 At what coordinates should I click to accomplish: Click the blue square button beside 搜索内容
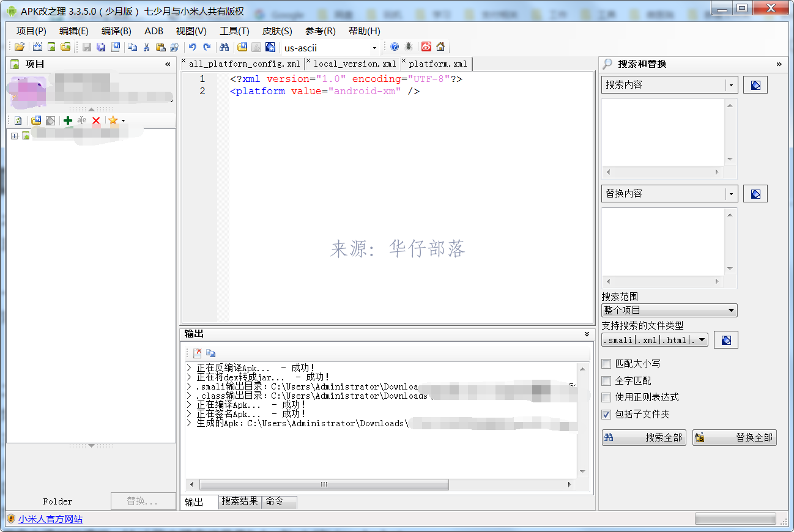(x=755, y=85)
